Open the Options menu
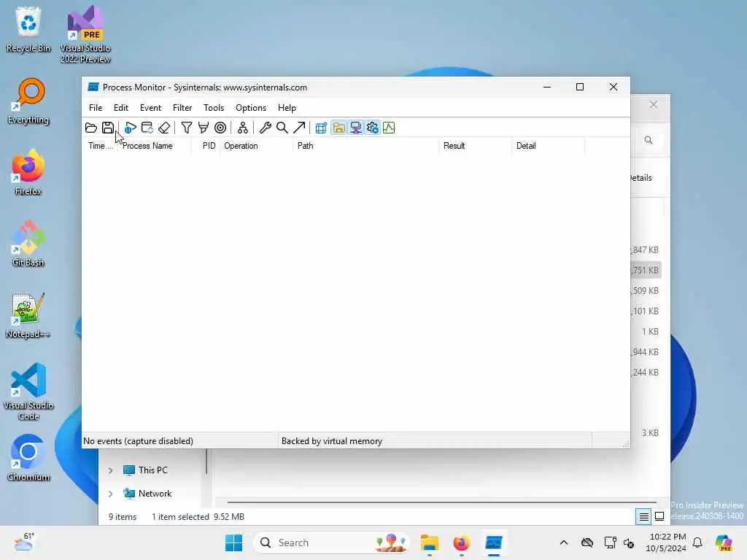The image size is (747, 560). pos(251,108)
